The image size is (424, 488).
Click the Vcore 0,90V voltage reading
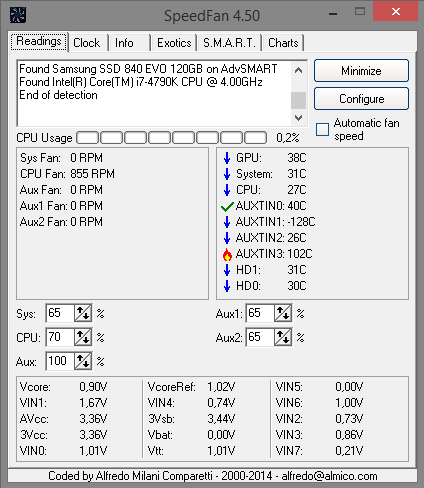click(x=63, y=387)
